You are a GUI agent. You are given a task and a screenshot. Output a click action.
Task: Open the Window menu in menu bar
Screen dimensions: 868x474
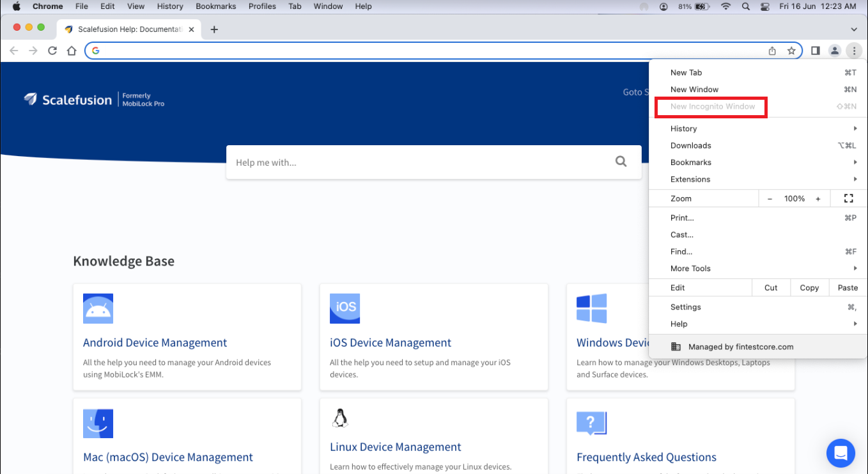(328, 6)
